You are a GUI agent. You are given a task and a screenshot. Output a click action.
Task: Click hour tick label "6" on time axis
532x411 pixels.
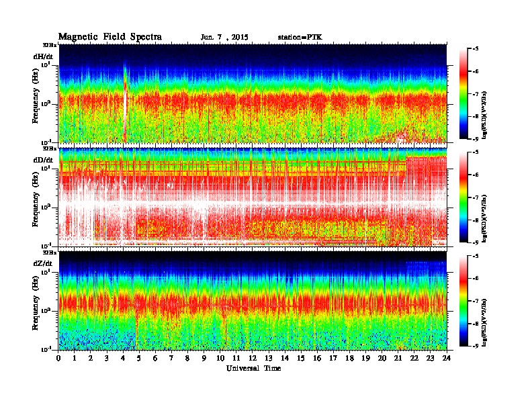155,358
